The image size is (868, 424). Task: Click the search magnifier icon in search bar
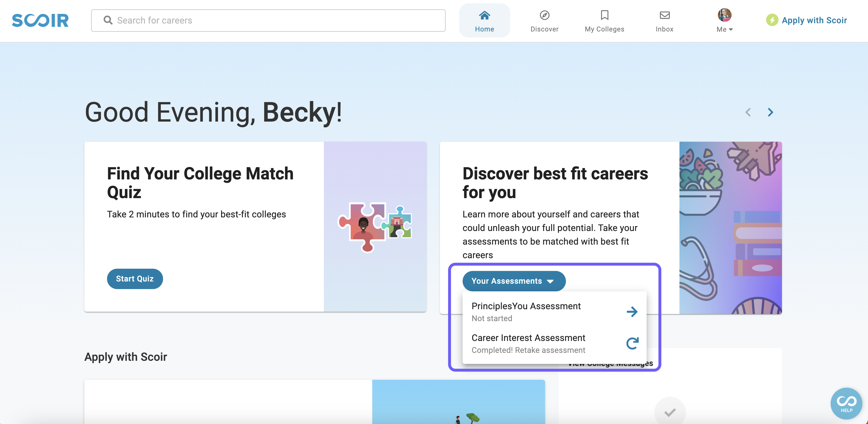click(107, 20)
